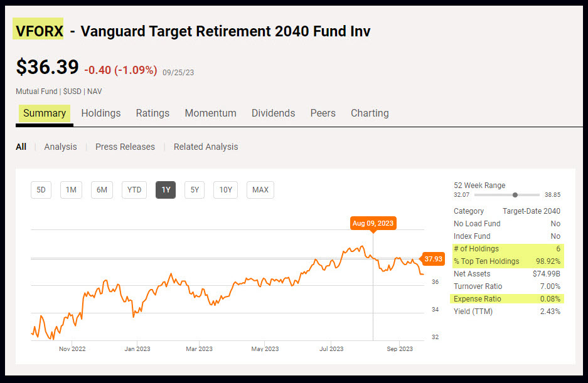
Task: Open the Holdings tab
Action: coord(100,113)
